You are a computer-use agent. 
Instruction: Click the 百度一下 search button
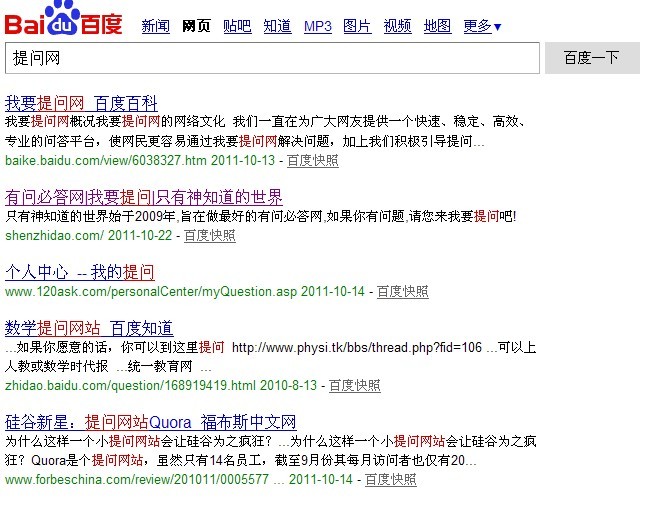click(592, 58)
